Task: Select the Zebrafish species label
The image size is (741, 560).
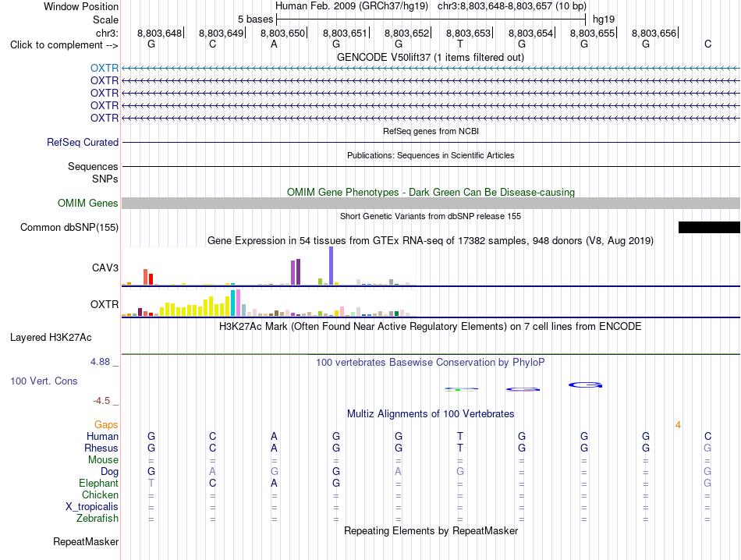Action: (x=97, y=519)
